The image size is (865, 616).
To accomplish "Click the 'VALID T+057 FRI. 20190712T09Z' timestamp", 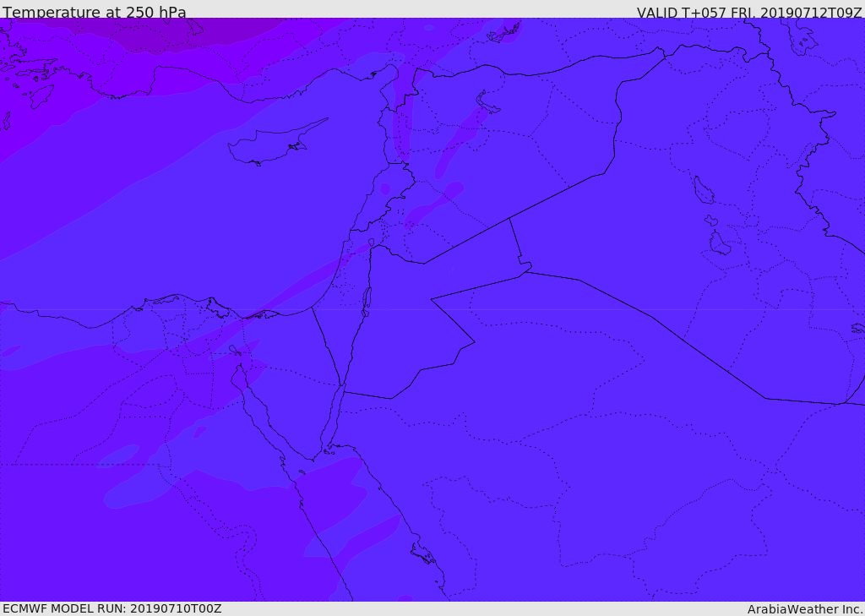I will [x=749, y=12].
